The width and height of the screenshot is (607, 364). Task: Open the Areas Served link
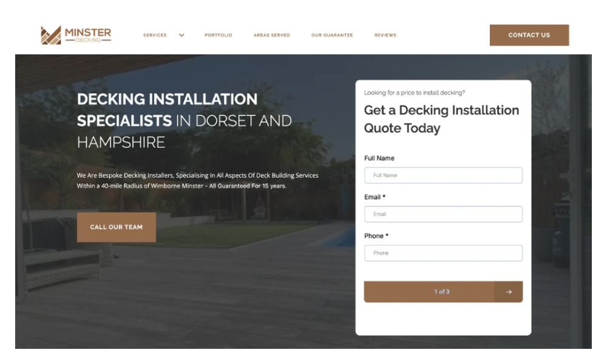pyautogui.click(x=272, y=35)
